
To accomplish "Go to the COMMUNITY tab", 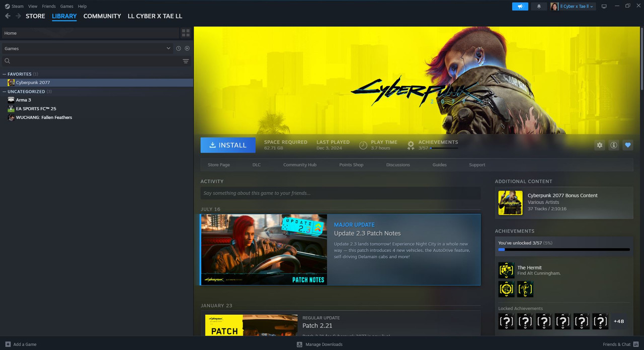I will coord(102,16).
